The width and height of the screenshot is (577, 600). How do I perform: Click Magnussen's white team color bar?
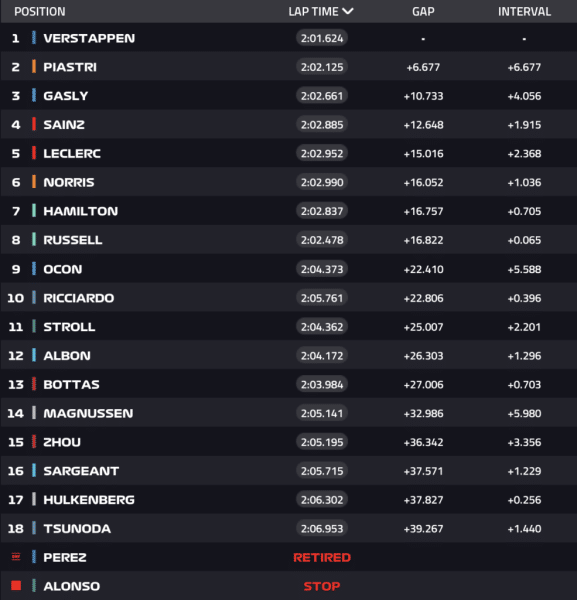(34, 413)
